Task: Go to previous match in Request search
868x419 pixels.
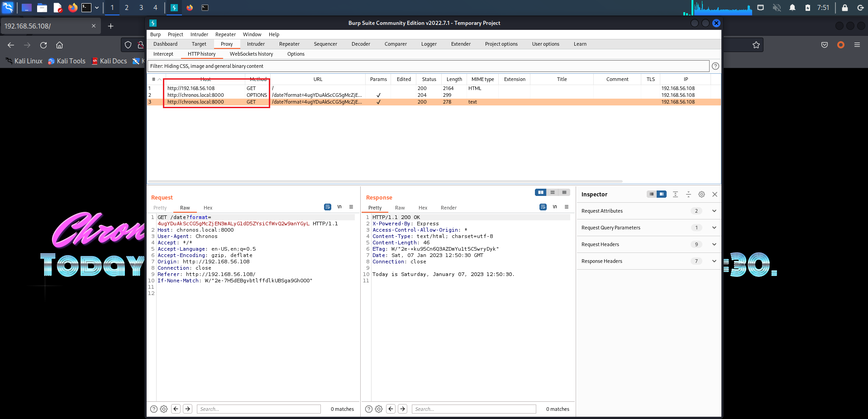Action: pyautogui.click(x=176, y=409)
